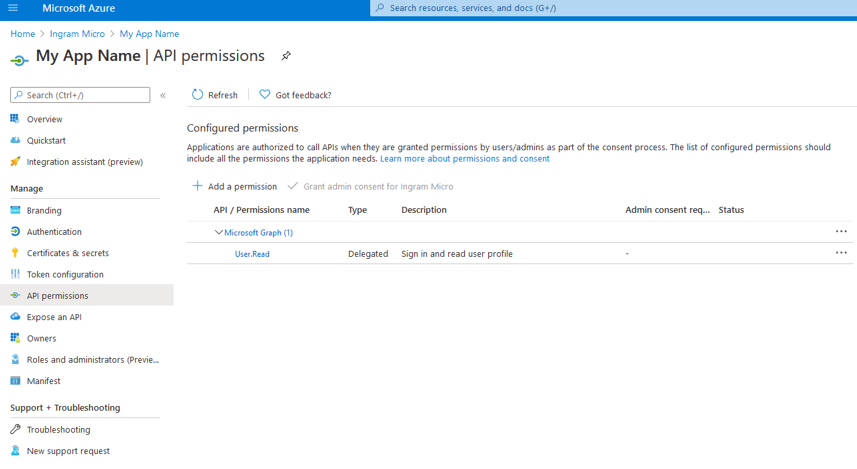Click the Overview grid icon
857x469 pixels.
pyautogui.click(x=15, y=119)
